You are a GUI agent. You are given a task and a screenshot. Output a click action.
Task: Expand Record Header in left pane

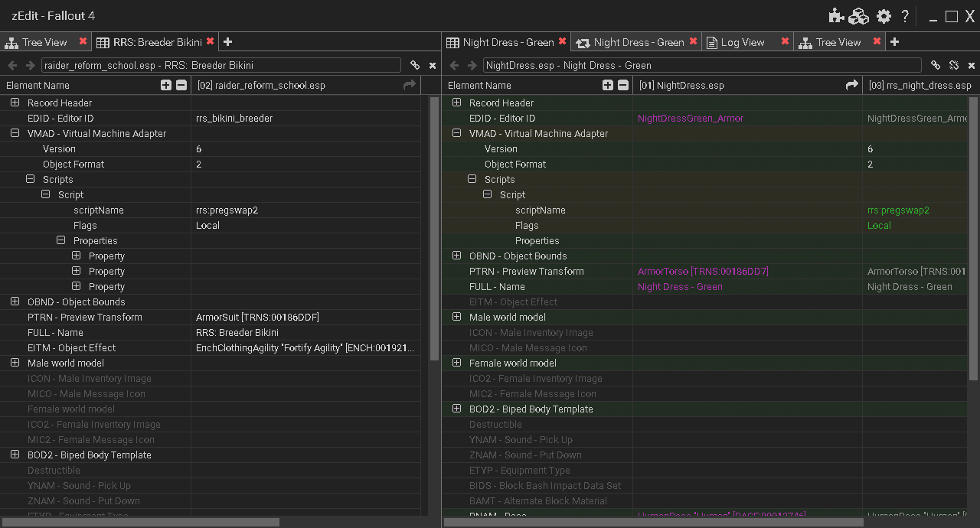[x=15, y=103]
